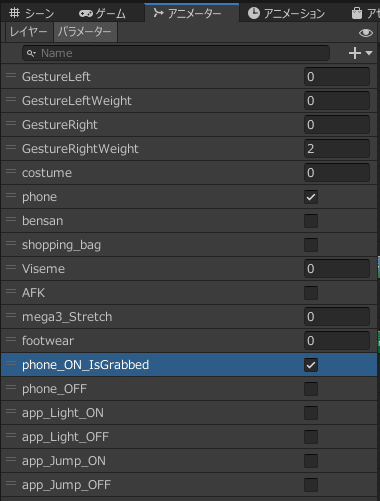Viewport: 380px width, 501px height.
Task: Switch to the ゲーム tab
Action: (102, 13)
